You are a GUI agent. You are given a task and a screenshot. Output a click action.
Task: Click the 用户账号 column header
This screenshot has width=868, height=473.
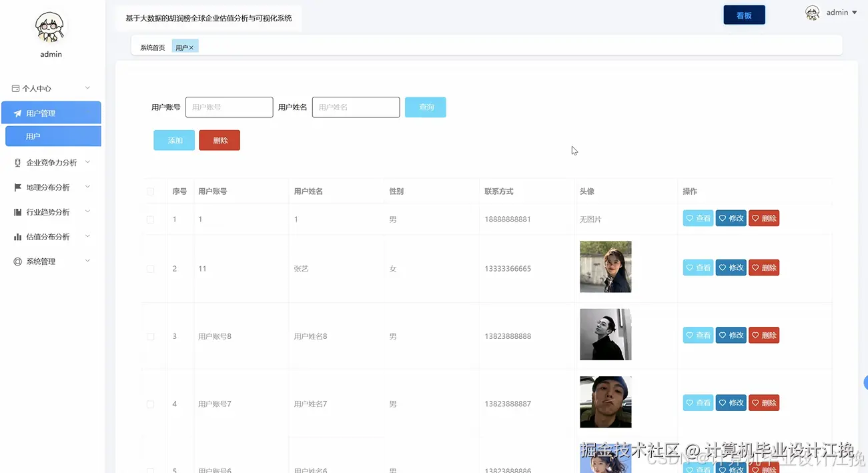tap(213, 191)
